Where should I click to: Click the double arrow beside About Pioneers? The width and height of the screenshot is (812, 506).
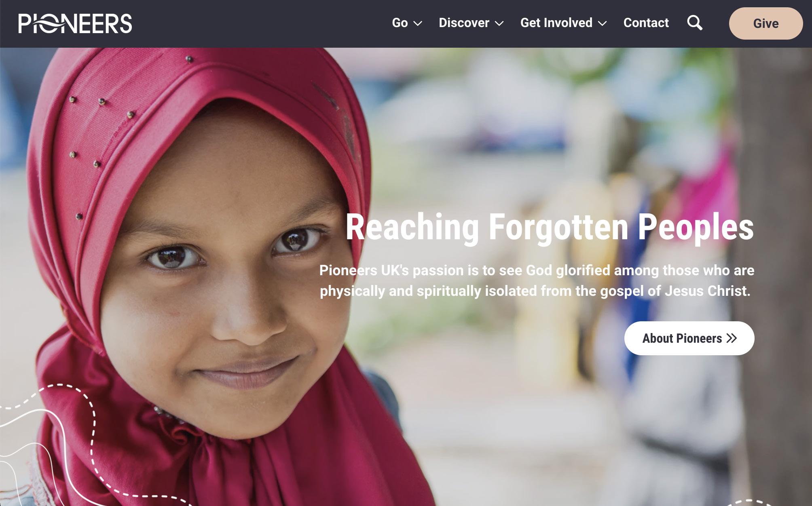pos(732,338)
